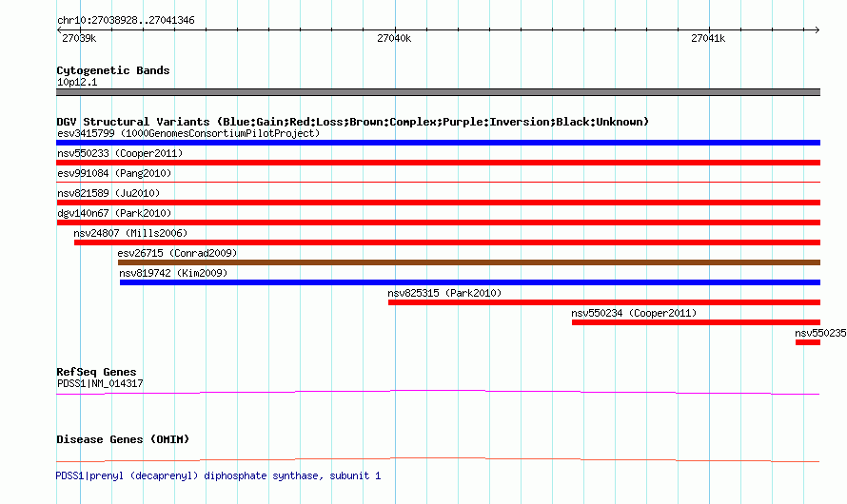Image resolution: width=847 pixels, height=504 pixels.
Task: Click the ruler's left arrowhead
Action: pos(59,30)
